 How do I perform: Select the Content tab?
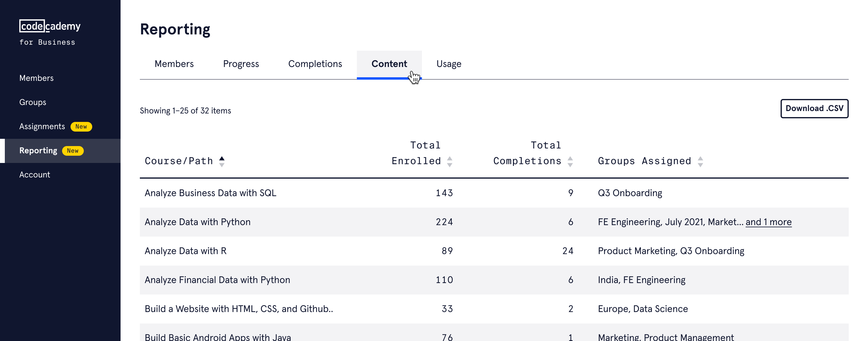[x=389, y=64]
